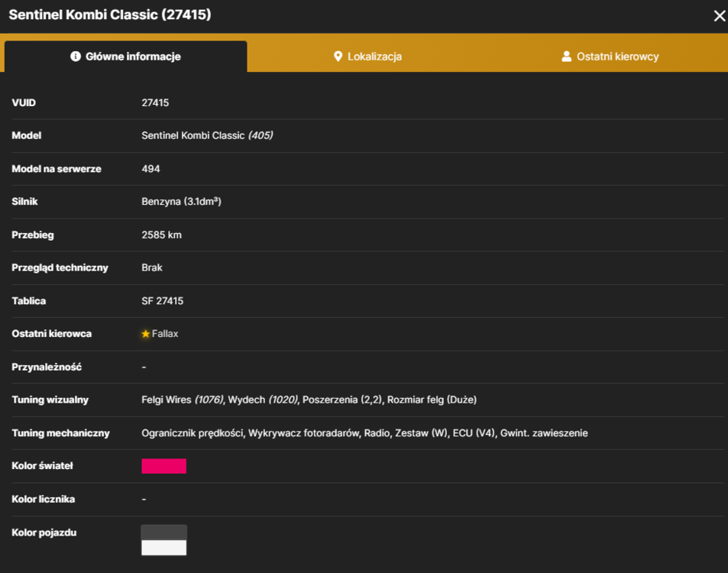Click the white Kolor pojazdu swatch
The width and height of the screenshot is (728, 573).
tap(164, 548)
